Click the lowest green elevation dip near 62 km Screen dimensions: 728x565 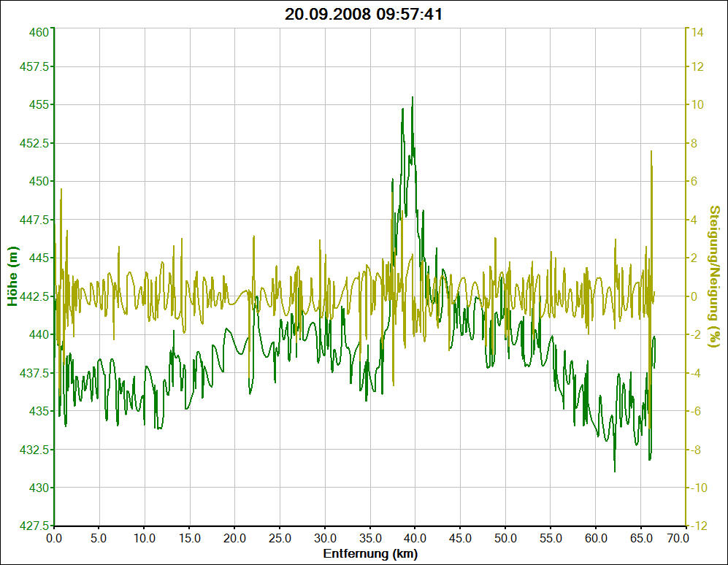(x=614, y=470)
